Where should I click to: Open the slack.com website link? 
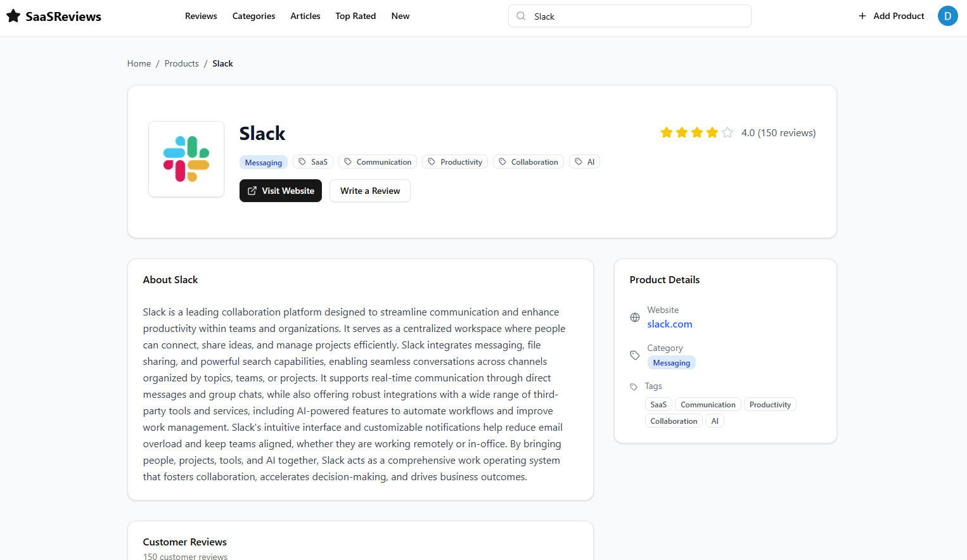(x=670, y=324)
